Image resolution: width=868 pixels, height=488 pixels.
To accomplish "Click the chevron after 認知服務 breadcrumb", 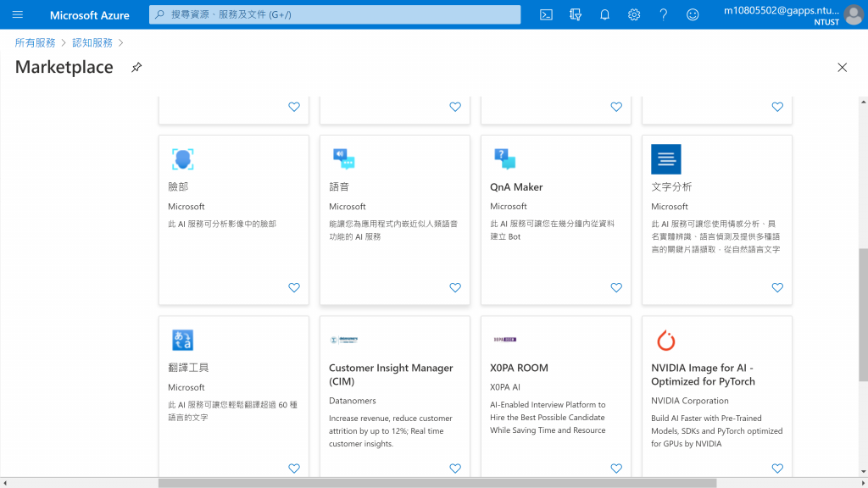I will (120, 42).
